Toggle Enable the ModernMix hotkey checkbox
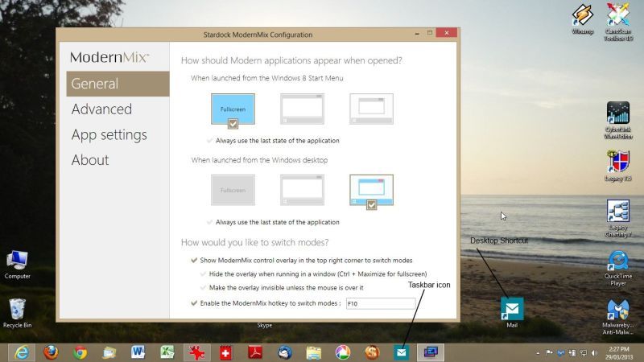 coord(194,303)
